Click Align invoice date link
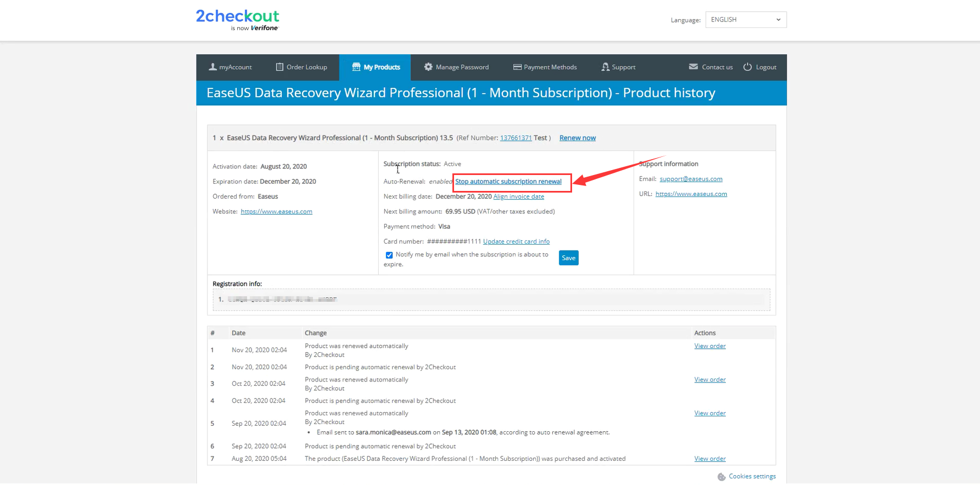The height and width of the screenshot is (485, 980). [x=518, y=197]
